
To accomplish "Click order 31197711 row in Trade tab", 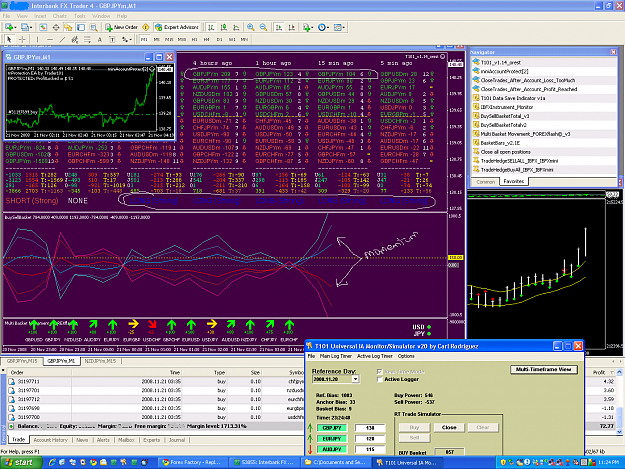I will coord(155,381).
